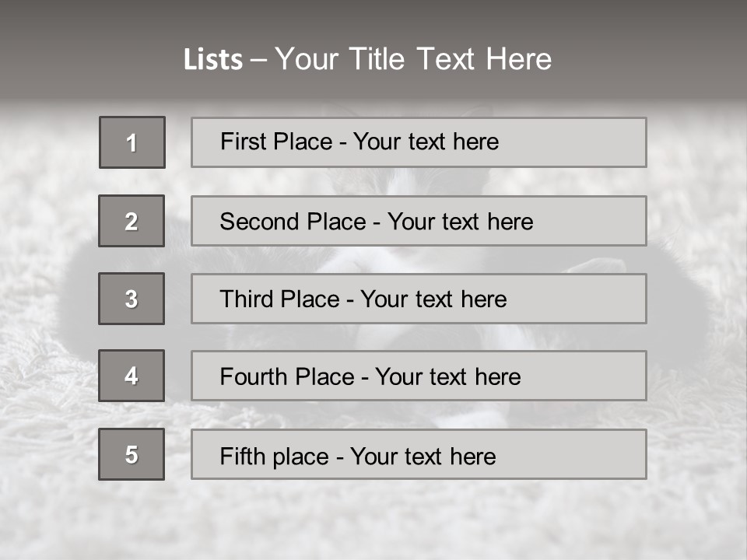Click the number 5 box
747x560 pixels.
pyautogui.click(x=132, y=454)
